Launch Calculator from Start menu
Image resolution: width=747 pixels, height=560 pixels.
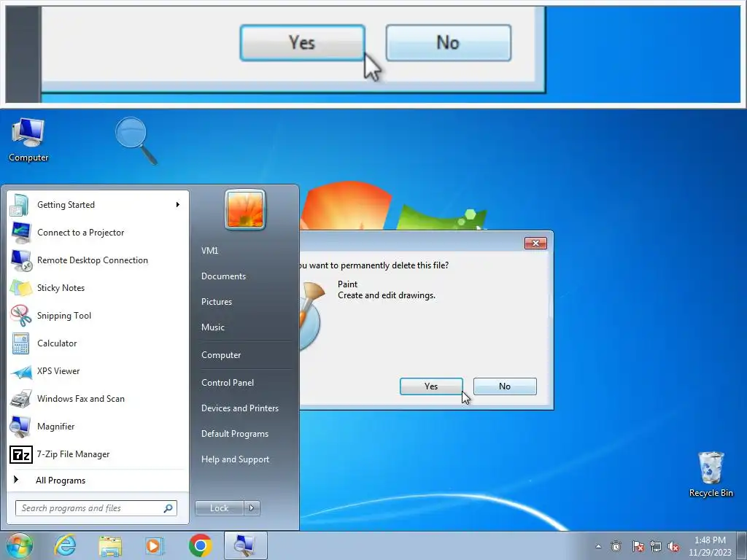98,343
